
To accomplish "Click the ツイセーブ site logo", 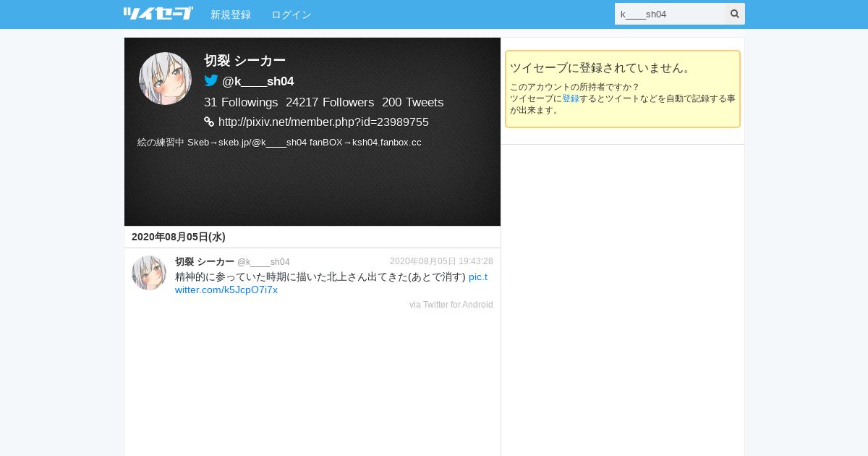I will [x=158, y=14].
